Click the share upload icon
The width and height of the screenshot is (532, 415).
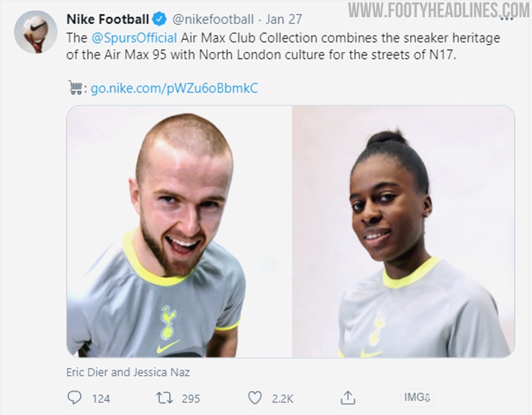[348, 397]
